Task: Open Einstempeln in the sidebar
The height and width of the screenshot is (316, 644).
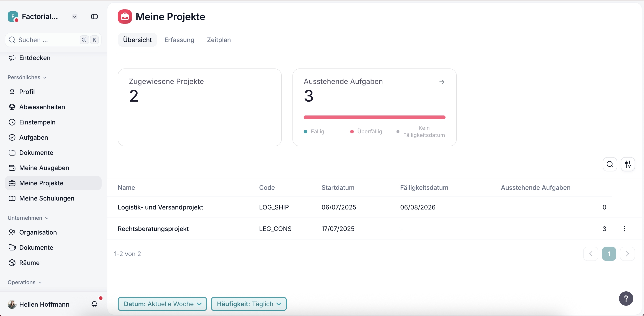Action: click(x=37, y=122)
